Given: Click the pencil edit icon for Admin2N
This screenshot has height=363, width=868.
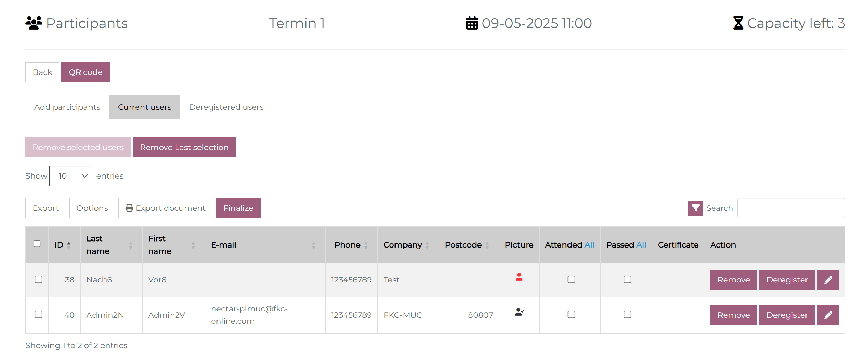Looking at the screenshot, I should click(x=828, y=315).
